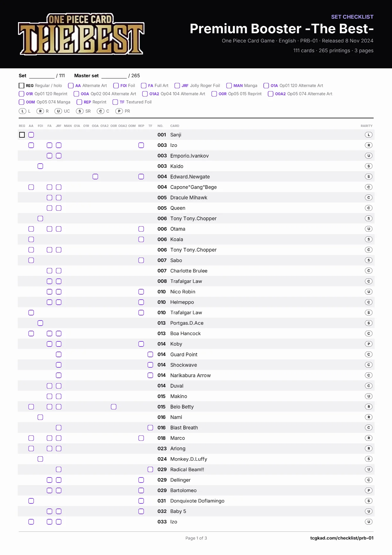The image size is (392, 555).
Task: Click the PR rarity icon in the legend
Action: coord(119,111)
